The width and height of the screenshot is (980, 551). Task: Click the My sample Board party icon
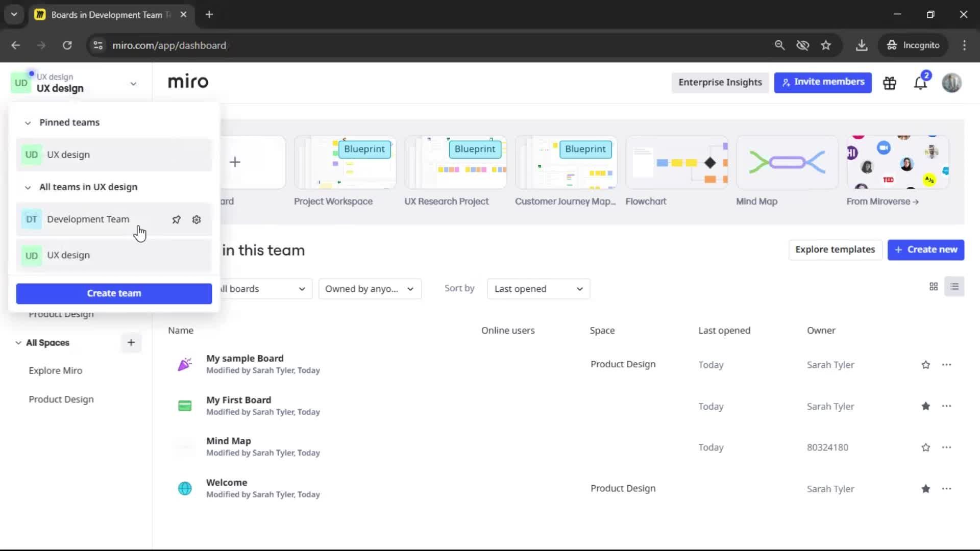(185, 364)
